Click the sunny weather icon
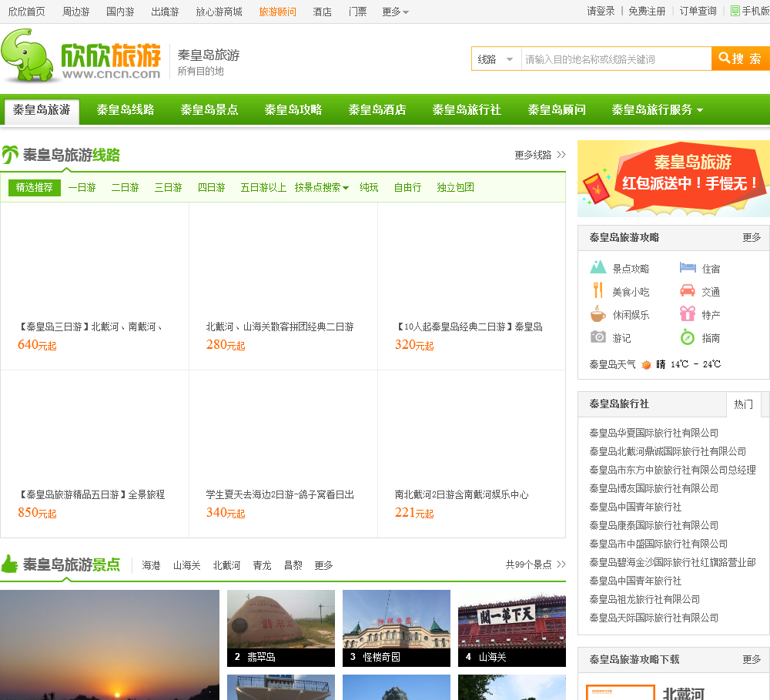Viewport: 770px width, 700px height. (x=646, y=364)
